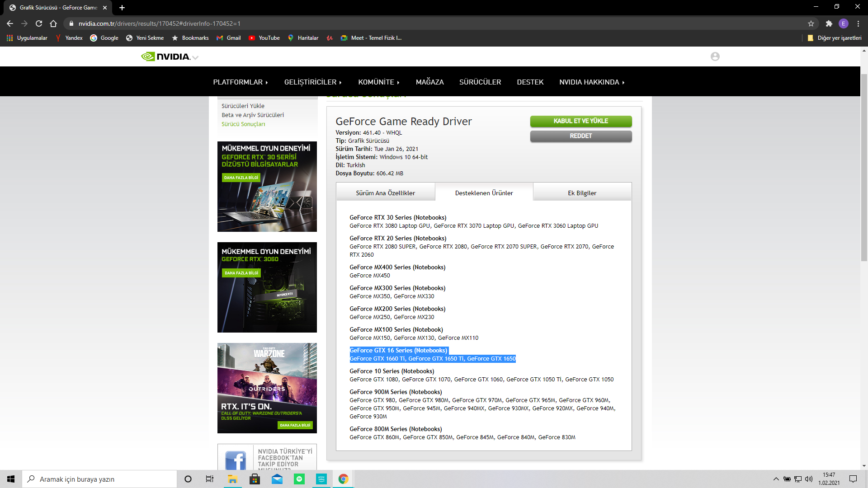Screen dimensions: 868x488
Task: Open Cortana circle on the taskbar
Action: point(188,479)
